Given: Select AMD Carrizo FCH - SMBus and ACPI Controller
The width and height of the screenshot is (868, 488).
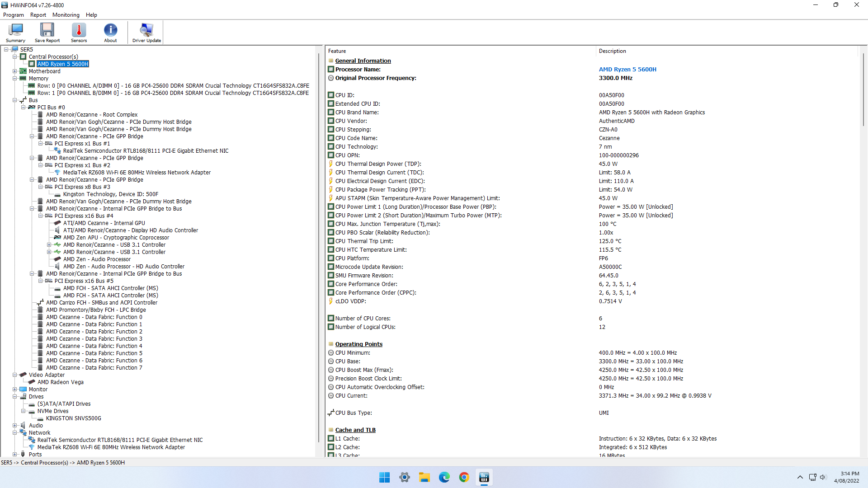Looking at the screenshot, I should [x=102, y=303].
